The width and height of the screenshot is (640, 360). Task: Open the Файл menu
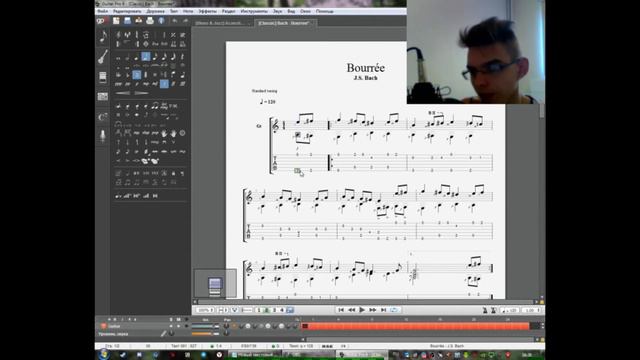point(103,11)
